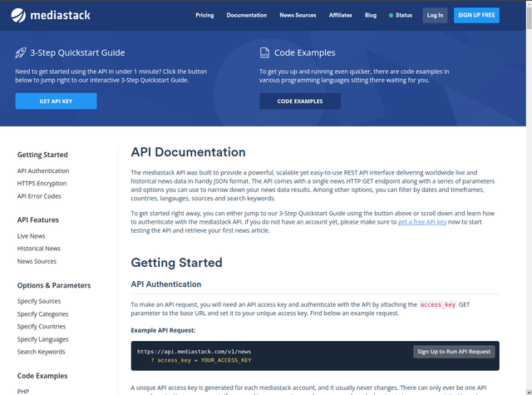Open the Pricing page
The image size is (532, 395).
point(204,15)
